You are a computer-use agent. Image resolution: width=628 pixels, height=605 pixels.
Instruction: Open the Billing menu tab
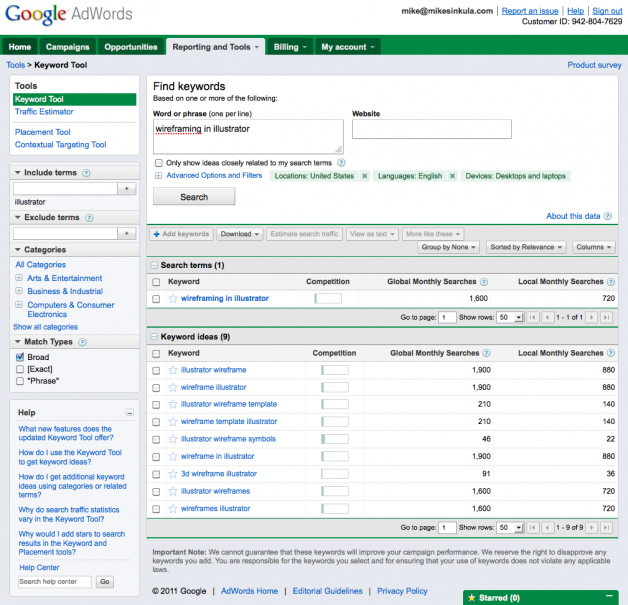290,47
